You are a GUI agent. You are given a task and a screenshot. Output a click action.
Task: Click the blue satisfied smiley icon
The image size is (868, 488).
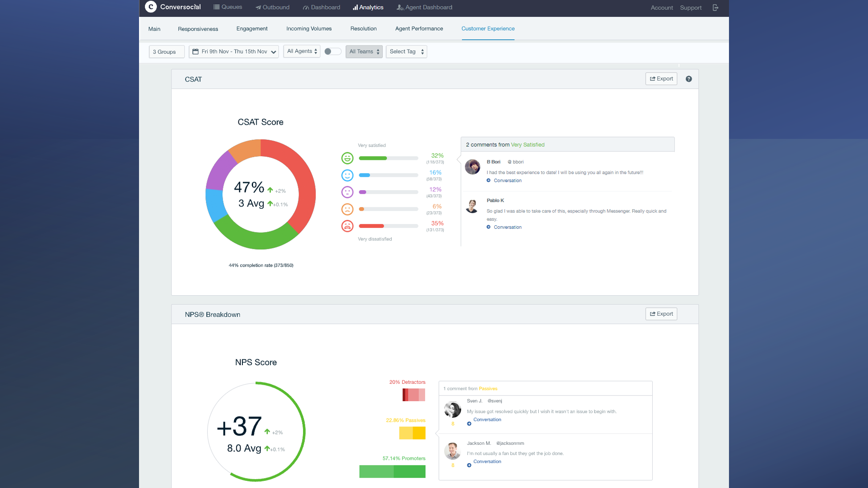(347, 175)
